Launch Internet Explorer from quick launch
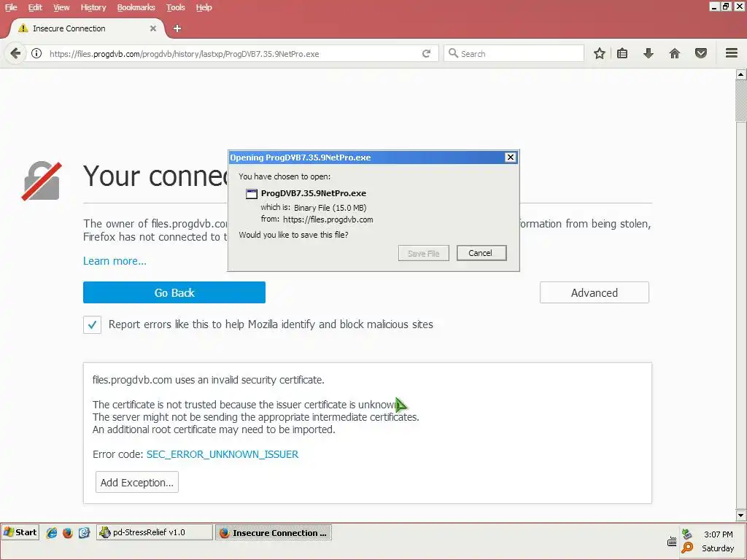 52,533
